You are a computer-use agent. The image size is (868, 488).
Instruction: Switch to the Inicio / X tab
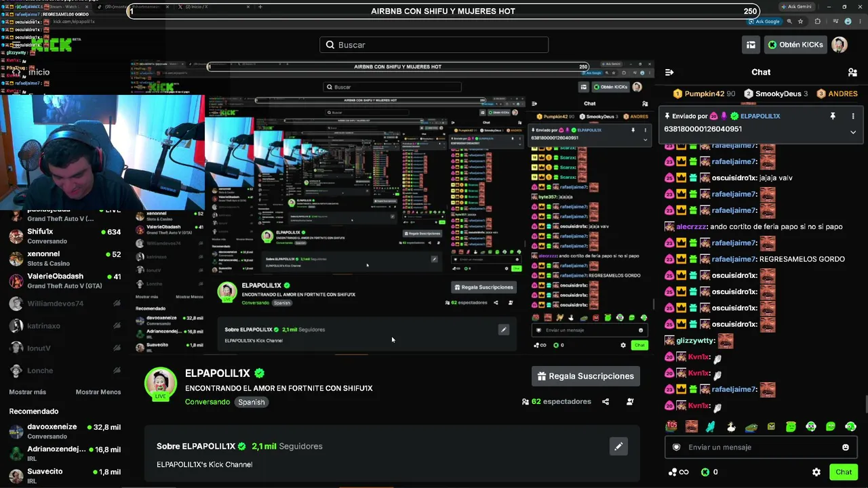214,7
